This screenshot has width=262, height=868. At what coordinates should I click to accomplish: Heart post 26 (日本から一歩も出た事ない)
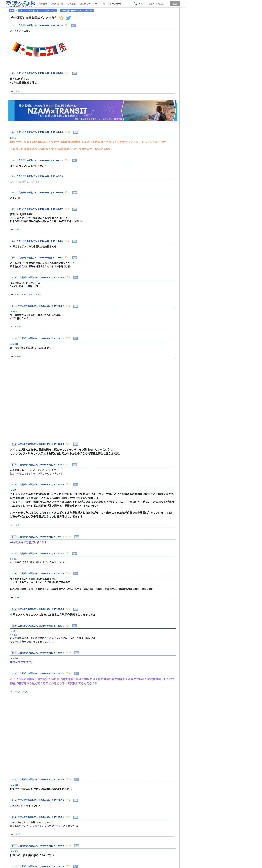67,845
